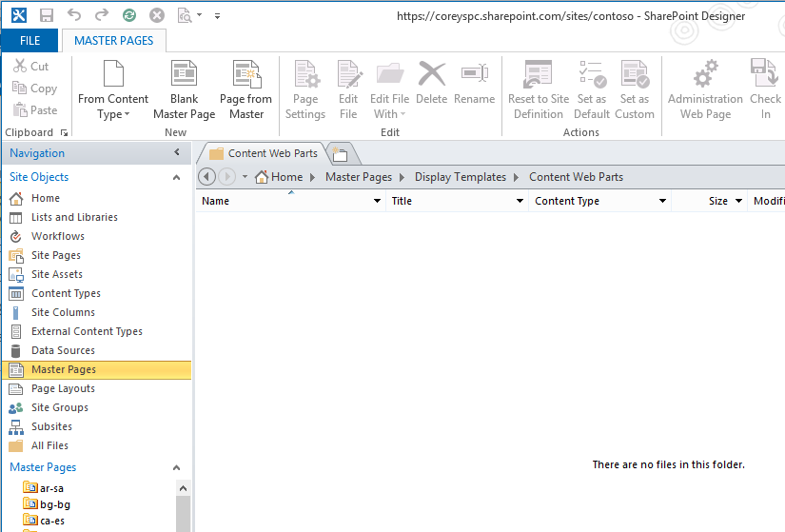Click the Preview in Browser icon
The height and width of the screenshot is (532, 785).
tap(185, 15)
